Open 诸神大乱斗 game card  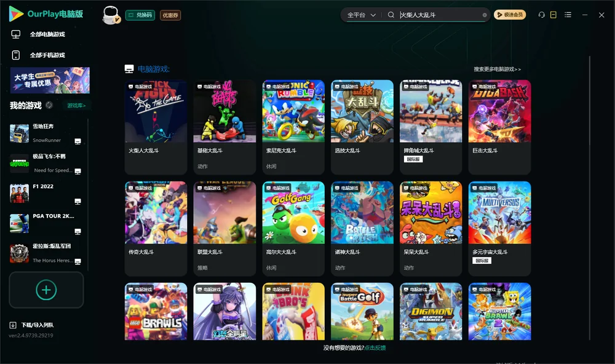pyautogui.click(x=362, y=229)
